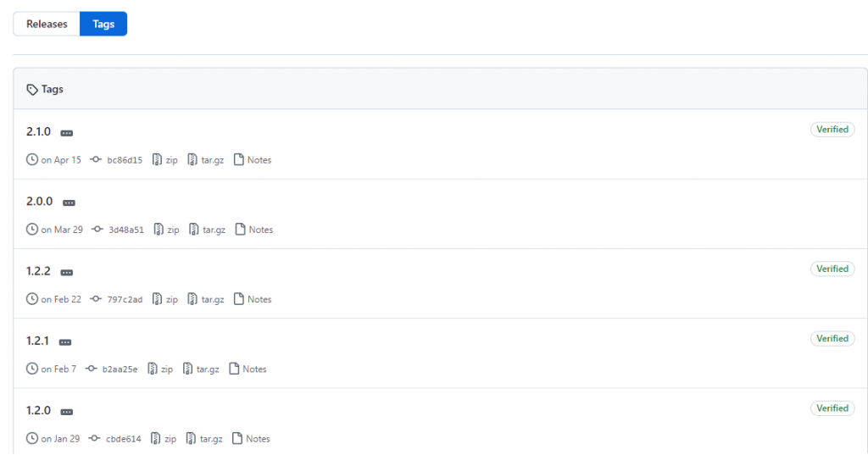Switch to the Releases tab
Screen dimensions: 868x455
pos(47,24)
